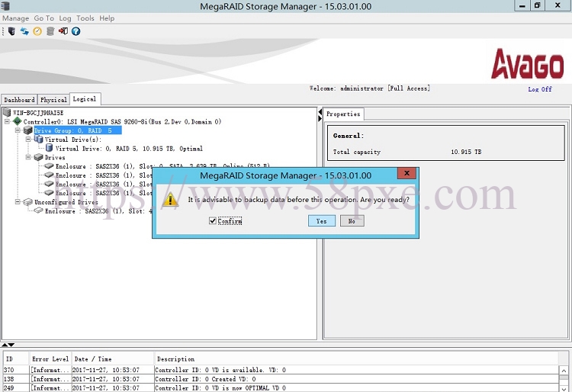The image size is (572, 392).
Task: Select the Controller0 LSI MegaRAID SAS 9260-8i node
Action: (x=122, y=121)
